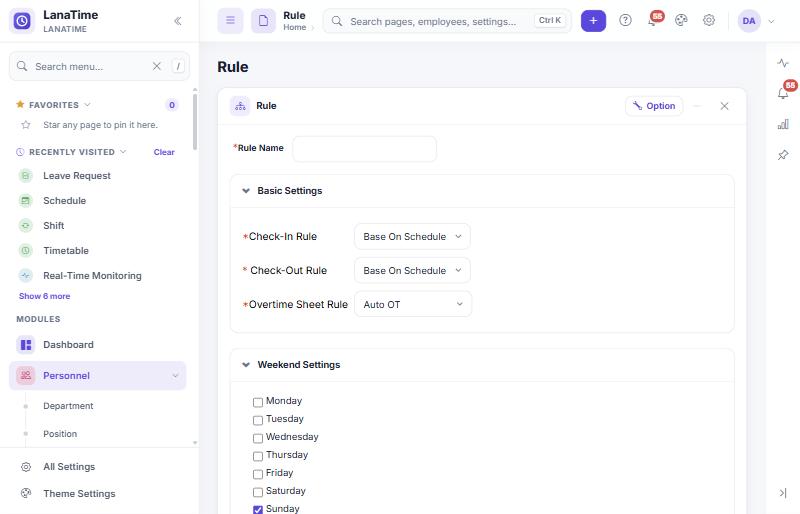Collapse the Favorites section

click(x=87, y=105)
